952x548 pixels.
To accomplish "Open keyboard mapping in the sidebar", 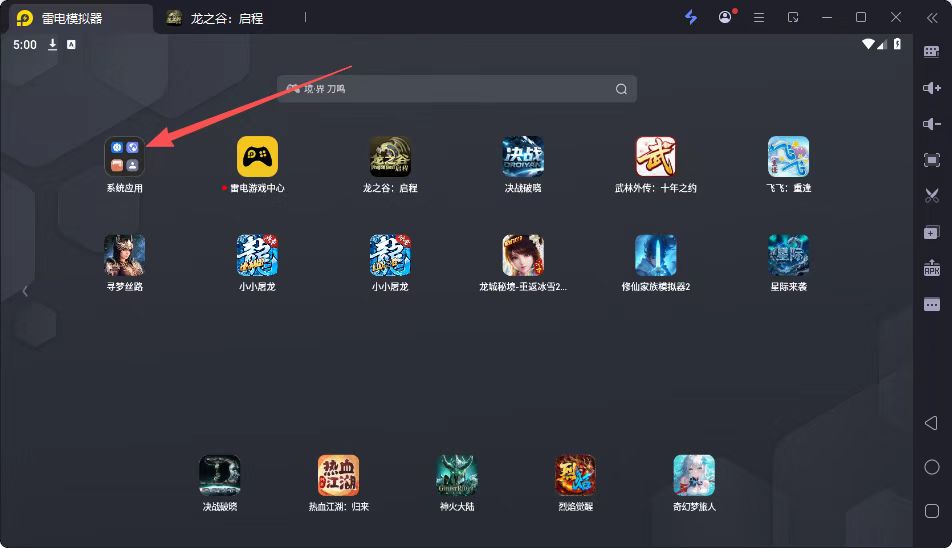I will (931, 52).
